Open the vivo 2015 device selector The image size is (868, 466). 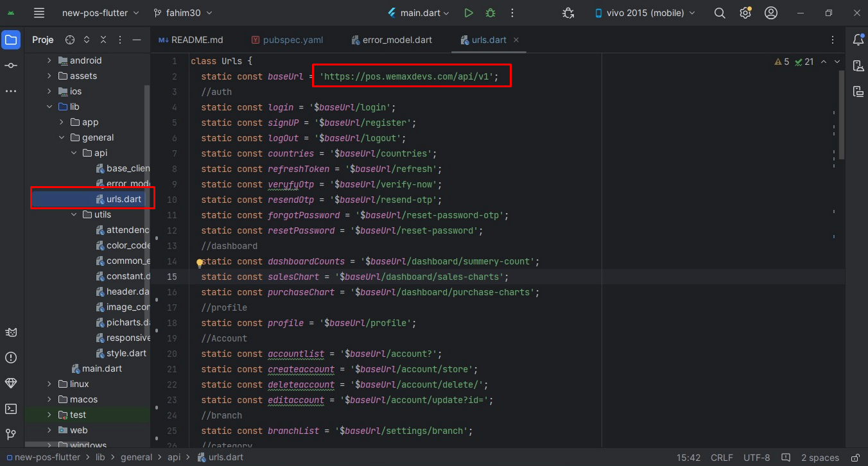[x=644, y=12]
